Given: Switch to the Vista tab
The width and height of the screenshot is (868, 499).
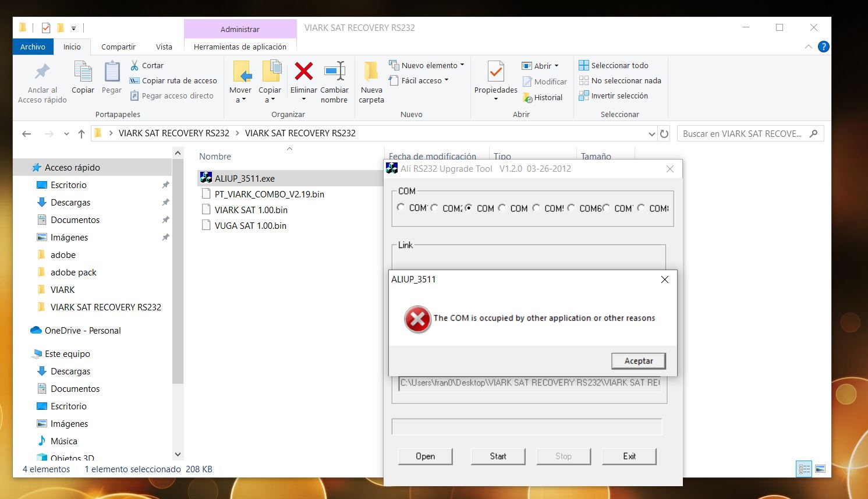Looking at the screenshot, I should click(164, 47).
